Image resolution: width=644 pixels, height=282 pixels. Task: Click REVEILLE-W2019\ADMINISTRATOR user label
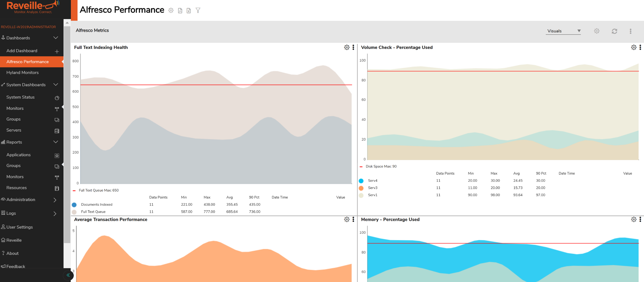tap(28, 27)
